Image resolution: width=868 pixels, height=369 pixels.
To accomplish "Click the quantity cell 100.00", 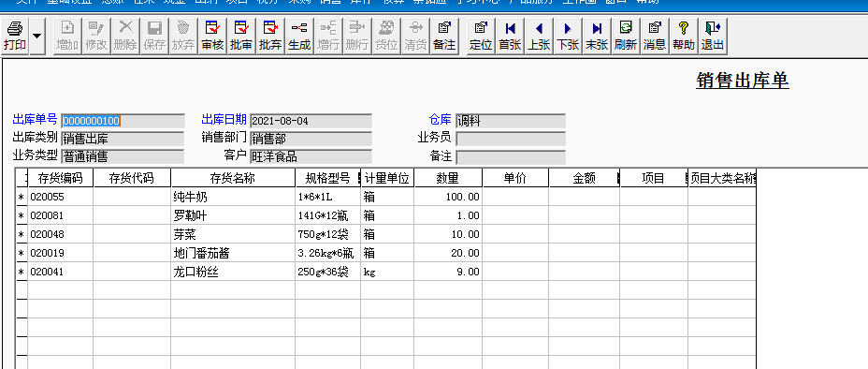I will coord(448,197).
